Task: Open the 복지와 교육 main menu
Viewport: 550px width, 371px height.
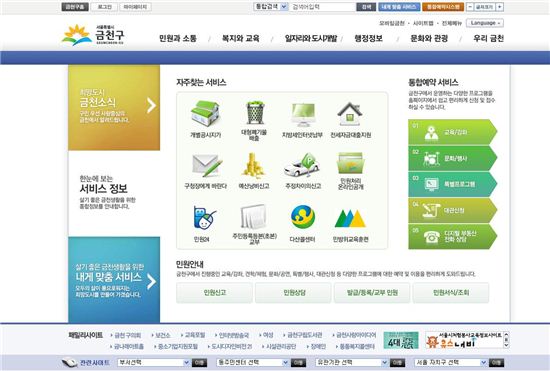Action: [241, 38]
